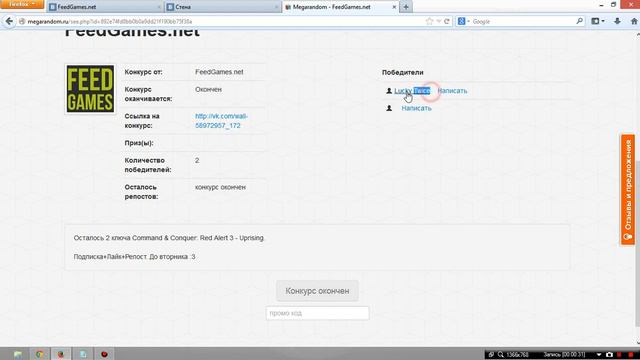Click the FeedGames.net organizer value
640x360 pixels.
(219, 72)
